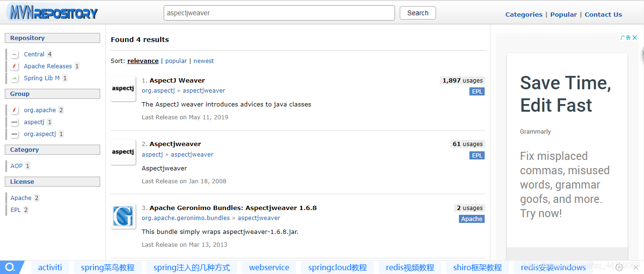Click the redis安装windows suggestion
The image size is (644, 274).
pyautogui.click(x=553, y=267)
